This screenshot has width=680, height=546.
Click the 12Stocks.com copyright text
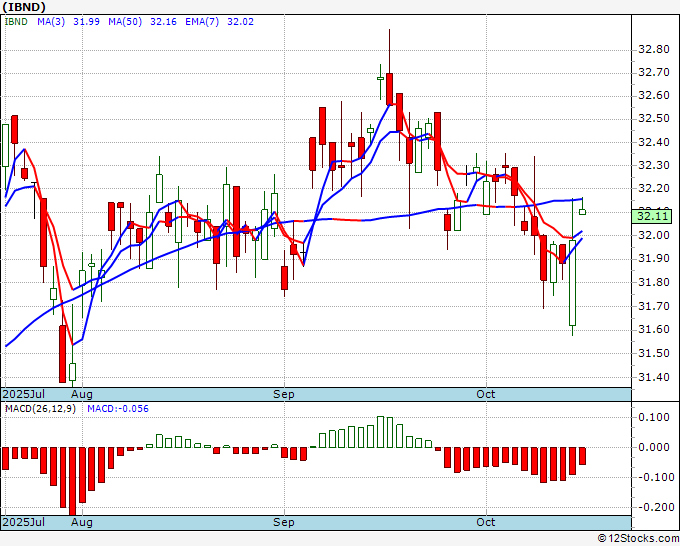pos(638,538)
